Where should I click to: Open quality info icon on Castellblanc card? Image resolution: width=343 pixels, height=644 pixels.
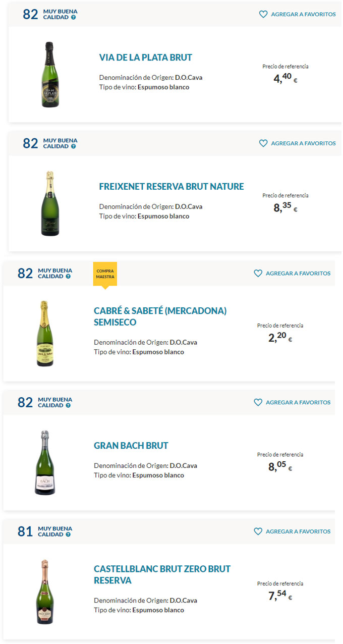point(69,534)
